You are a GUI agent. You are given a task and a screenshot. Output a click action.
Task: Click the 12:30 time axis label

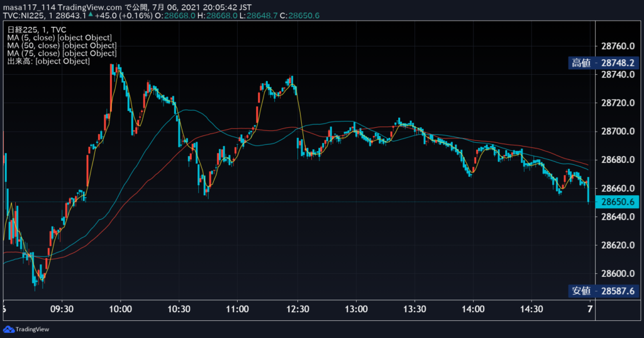click(297, 309)
